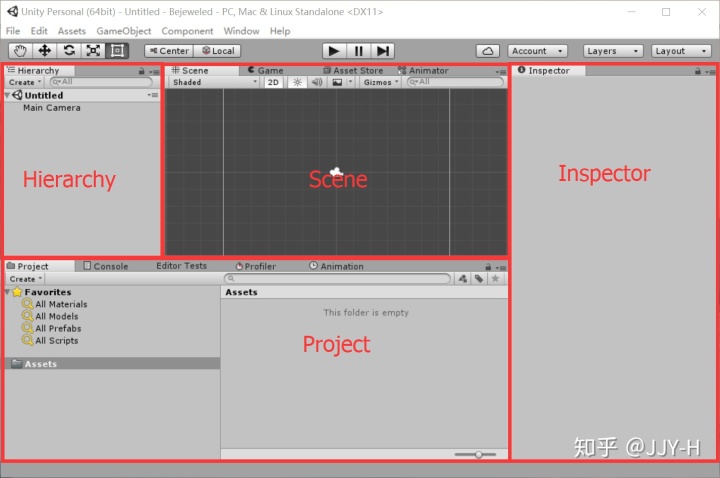The image size is (720, 478).
Task: Toggle the Project panel lock
Action: pyautogui.click(x=488, y=267)
